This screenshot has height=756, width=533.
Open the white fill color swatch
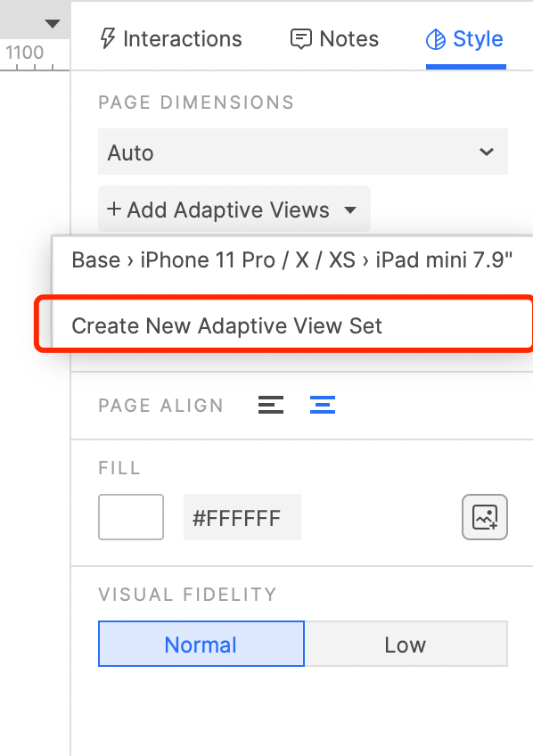tap(131, 517)
